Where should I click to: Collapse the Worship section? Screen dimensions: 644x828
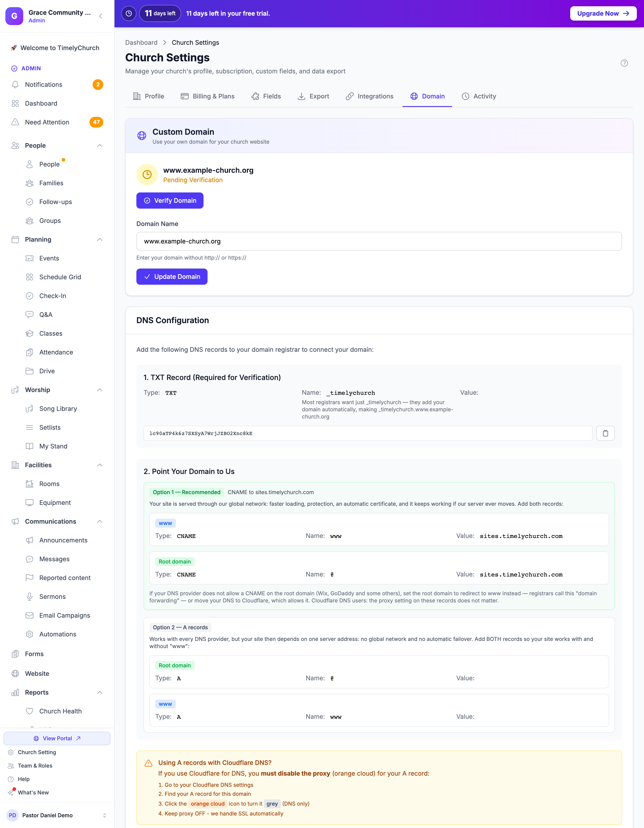click(100, 390)
